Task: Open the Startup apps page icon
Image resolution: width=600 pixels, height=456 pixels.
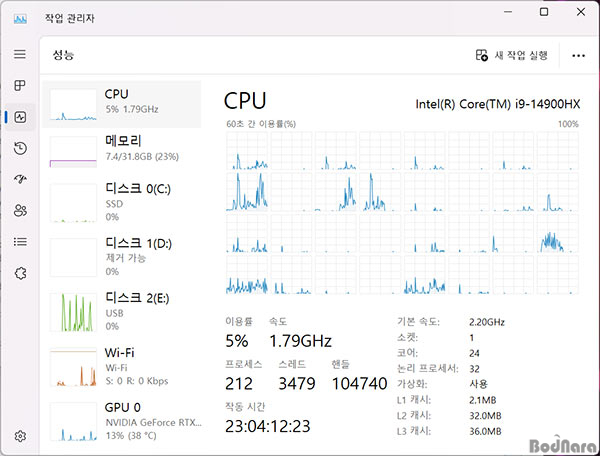Action: pos(20,179)
